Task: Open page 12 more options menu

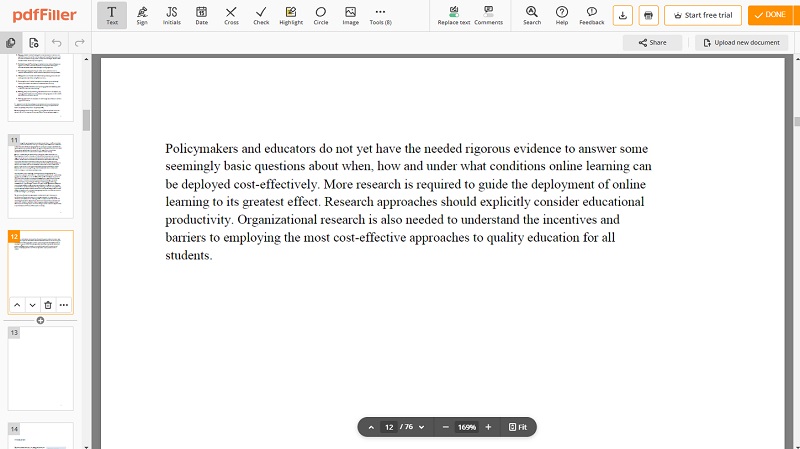Action: [x=63, y=305]
